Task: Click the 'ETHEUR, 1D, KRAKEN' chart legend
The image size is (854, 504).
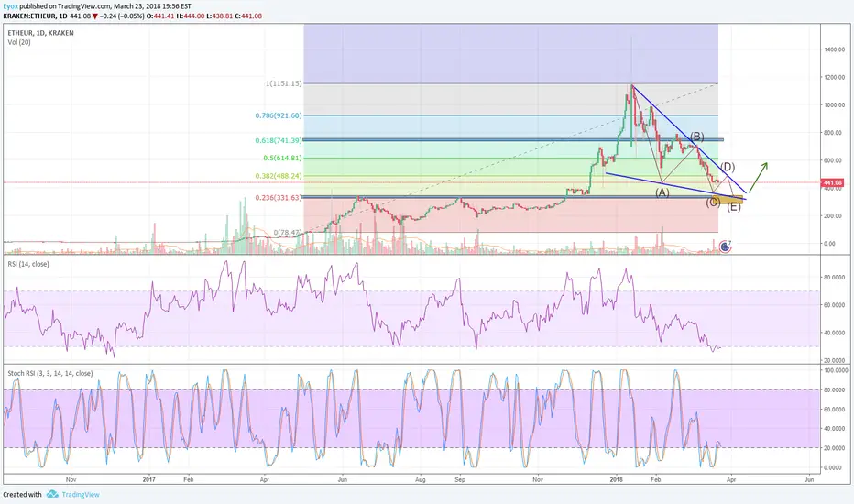Action: (x=41, y=33)
